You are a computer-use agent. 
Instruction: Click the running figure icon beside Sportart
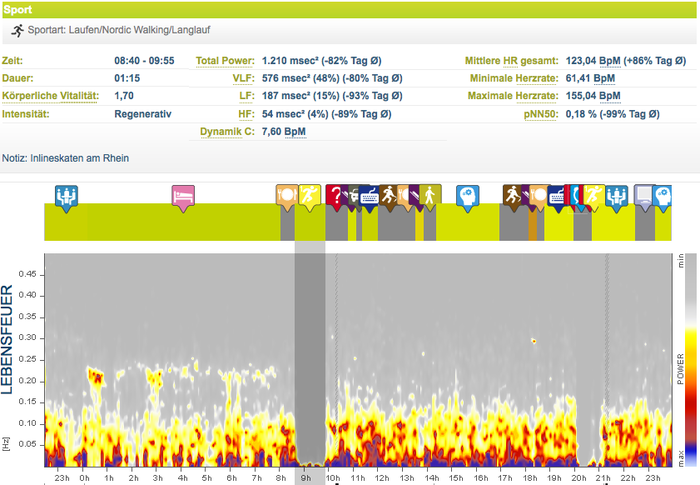pos(17,31)
